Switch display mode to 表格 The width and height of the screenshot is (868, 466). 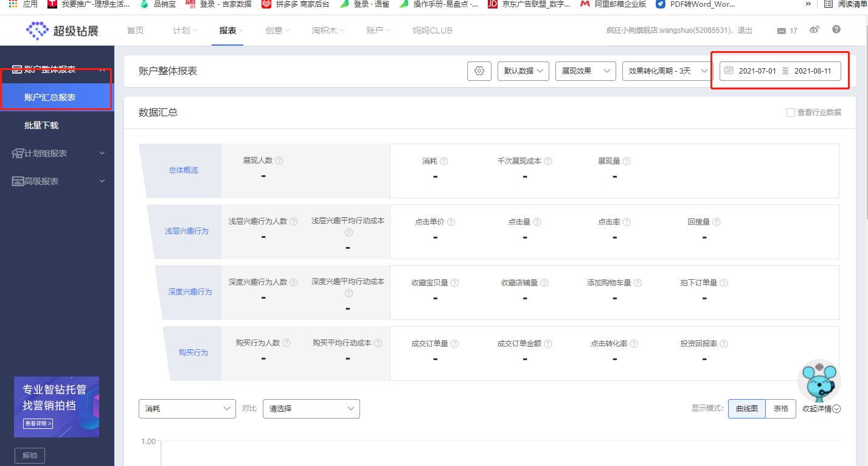[781, 409]
